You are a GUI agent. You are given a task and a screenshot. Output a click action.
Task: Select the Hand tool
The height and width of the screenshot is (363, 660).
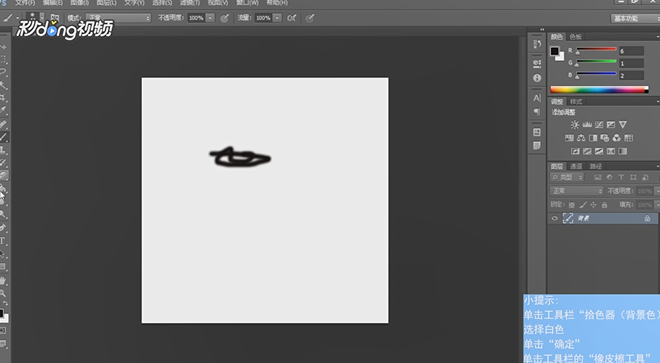click(x=3, y=280)
